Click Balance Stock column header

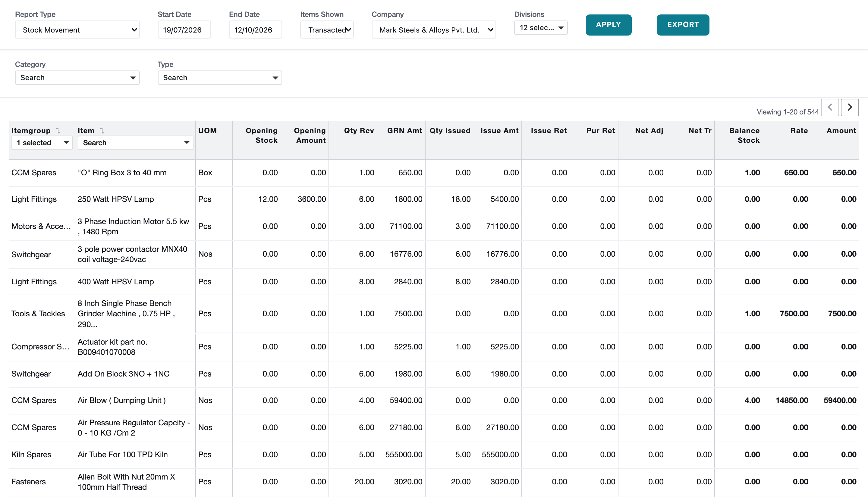pyautogui.click(x=744, y=136)
